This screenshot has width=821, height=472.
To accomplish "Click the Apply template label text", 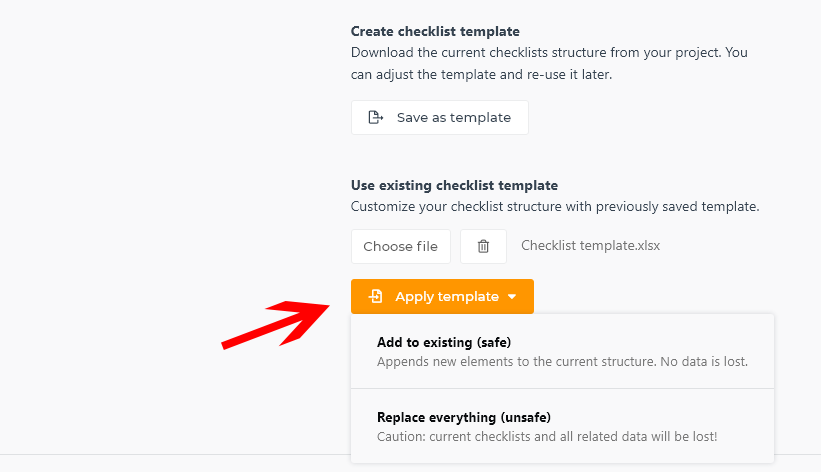I will tap(447, 297).
